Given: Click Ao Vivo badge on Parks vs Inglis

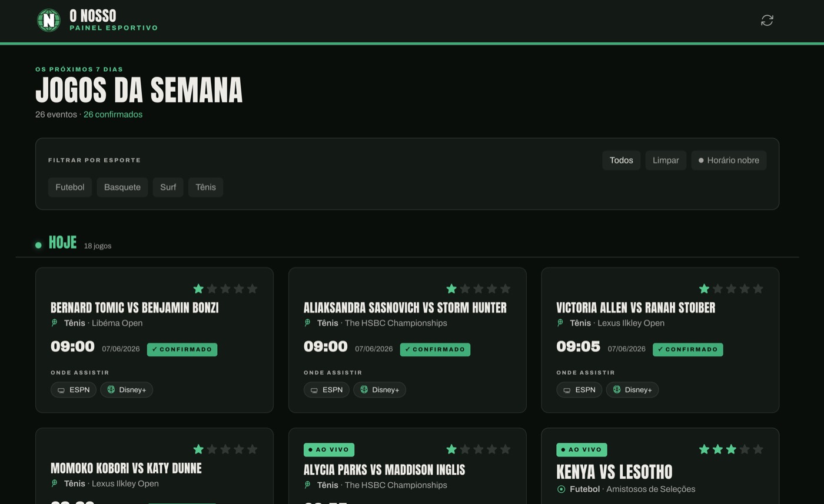Looking at the screenshot, I should click(329, 450).
